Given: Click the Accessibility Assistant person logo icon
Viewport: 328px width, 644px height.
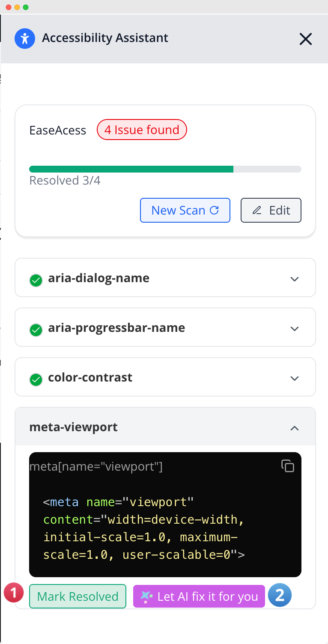Looking at the screenshot, I should (x=25, y=39).
